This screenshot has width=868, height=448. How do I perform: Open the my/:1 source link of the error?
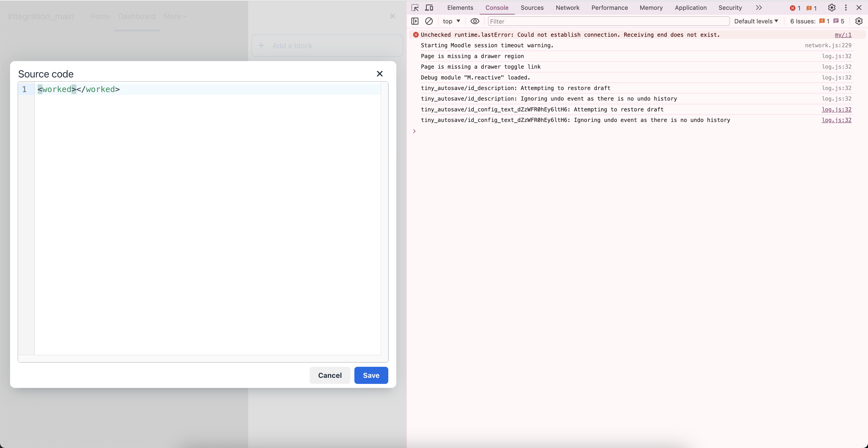click(843, 35)
